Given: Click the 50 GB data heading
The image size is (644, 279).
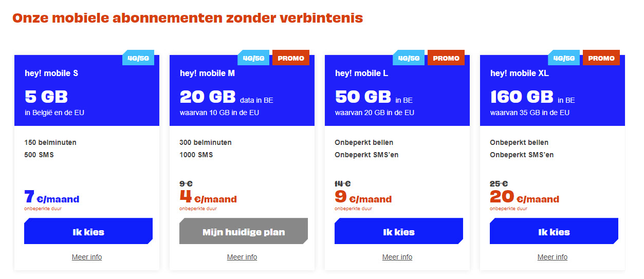Looking at the screenshot, I should [x=363, y=97].
